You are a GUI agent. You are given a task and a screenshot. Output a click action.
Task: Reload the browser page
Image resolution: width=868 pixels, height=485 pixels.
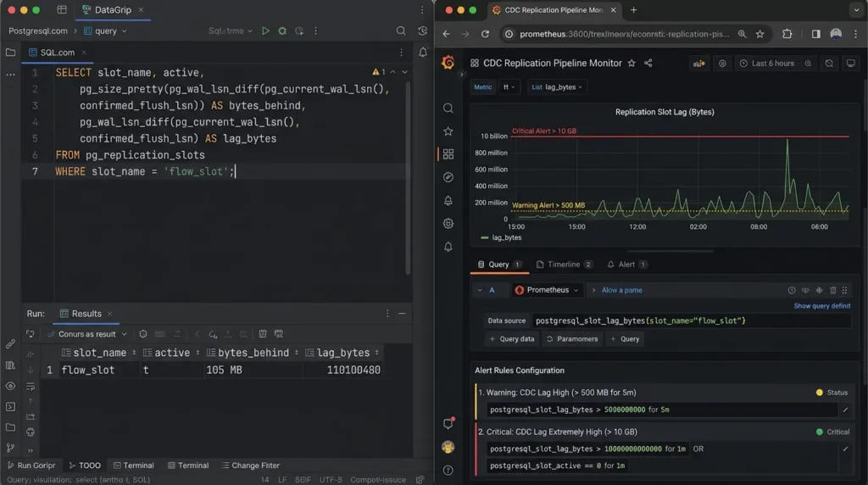[485, 34]
